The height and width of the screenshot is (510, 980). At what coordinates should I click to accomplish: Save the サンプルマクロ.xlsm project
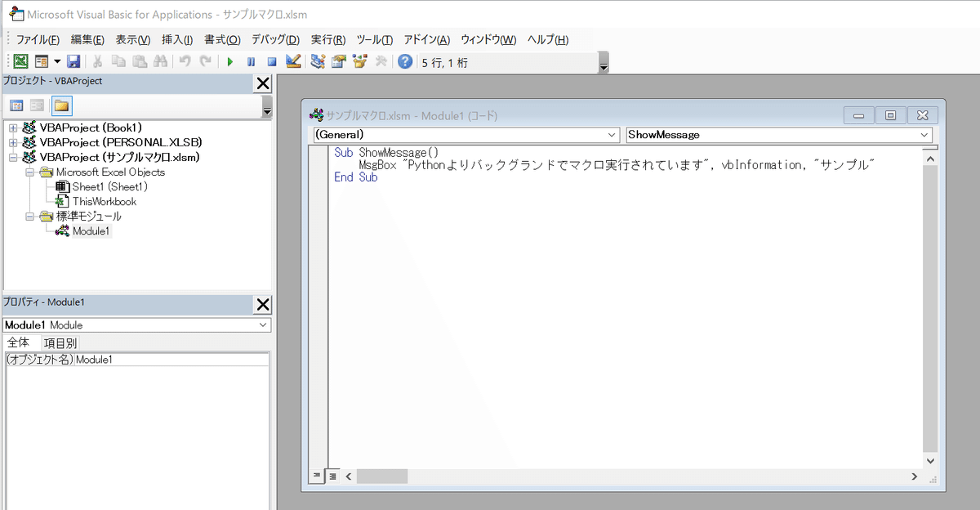pos(73,60)
